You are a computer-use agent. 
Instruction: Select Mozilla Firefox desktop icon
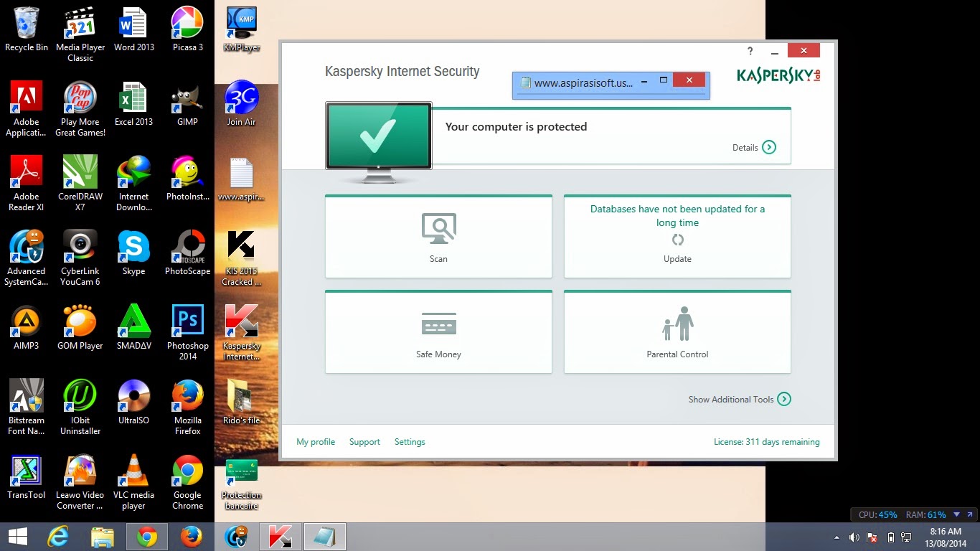coord(187,407)
